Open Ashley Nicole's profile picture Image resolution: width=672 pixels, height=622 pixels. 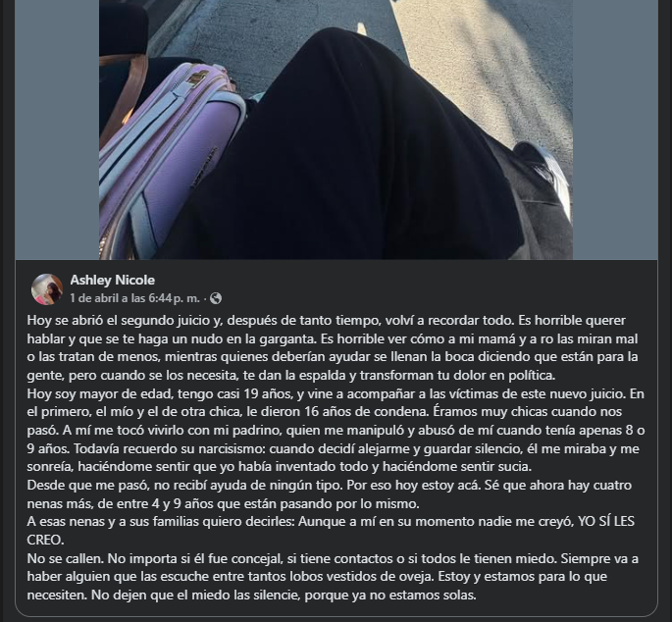click(47, 289)
